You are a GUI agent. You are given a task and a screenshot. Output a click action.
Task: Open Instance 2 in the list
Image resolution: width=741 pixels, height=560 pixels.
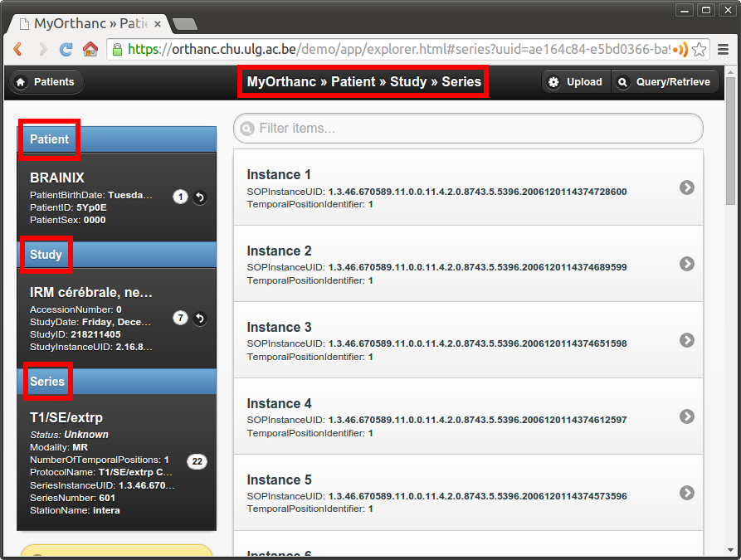coord(468,264)
